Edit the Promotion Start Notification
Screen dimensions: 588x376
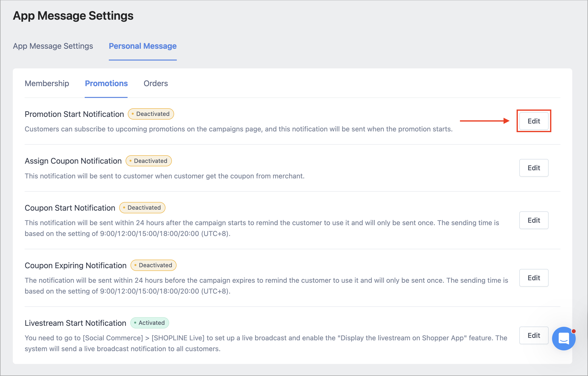tap(534, 121)
